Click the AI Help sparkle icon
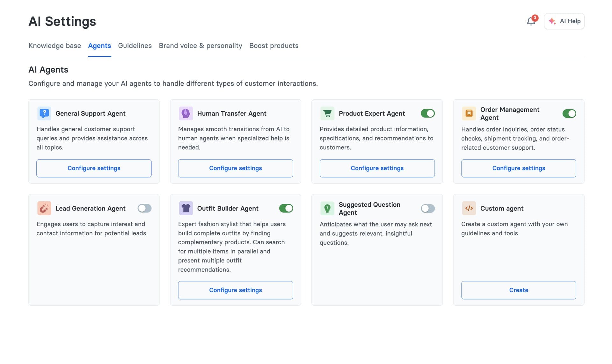 click(552, 21)
